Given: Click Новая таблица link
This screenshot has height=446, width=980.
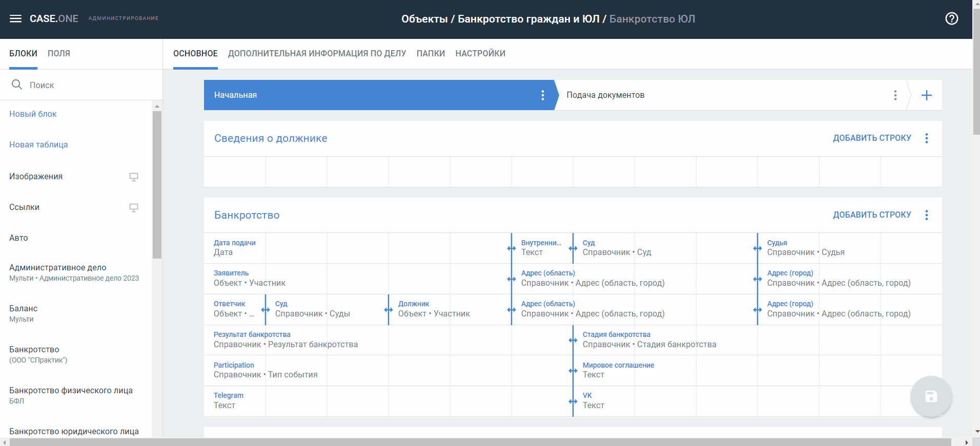Looking at the screenshot, I should (x=38, y=144).
